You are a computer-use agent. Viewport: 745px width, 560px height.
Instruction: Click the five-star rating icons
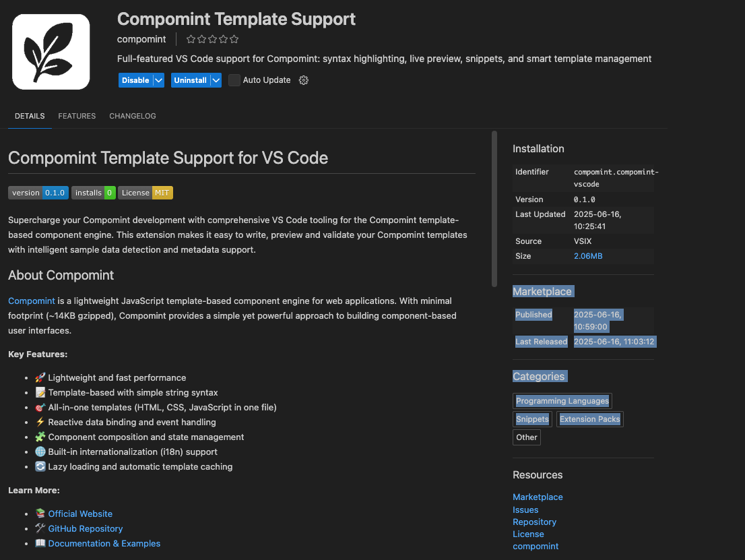(212, 40)
